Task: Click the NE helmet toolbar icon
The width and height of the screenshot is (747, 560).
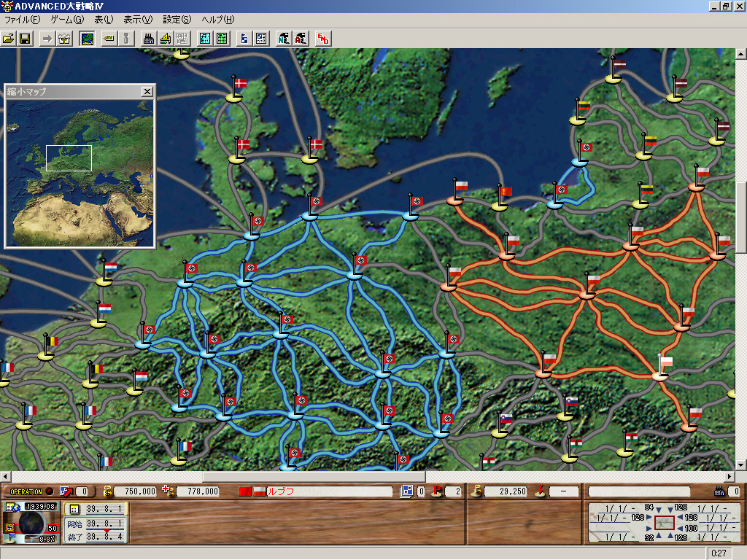Action: point(284,39)
